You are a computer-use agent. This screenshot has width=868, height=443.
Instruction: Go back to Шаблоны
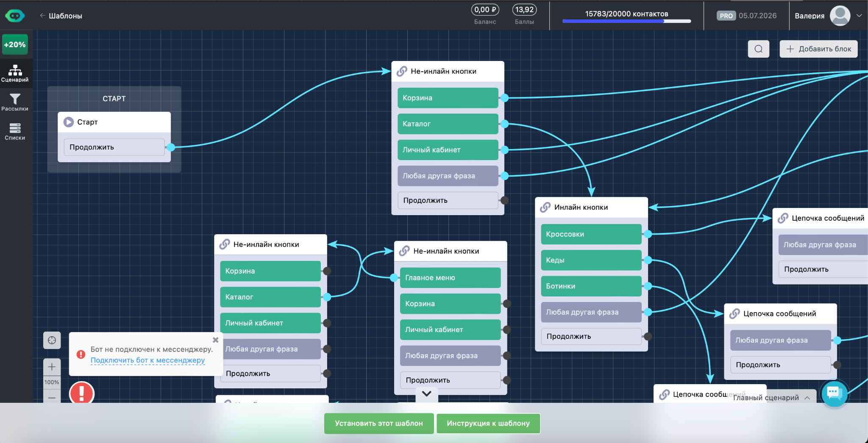click(61, 16)
